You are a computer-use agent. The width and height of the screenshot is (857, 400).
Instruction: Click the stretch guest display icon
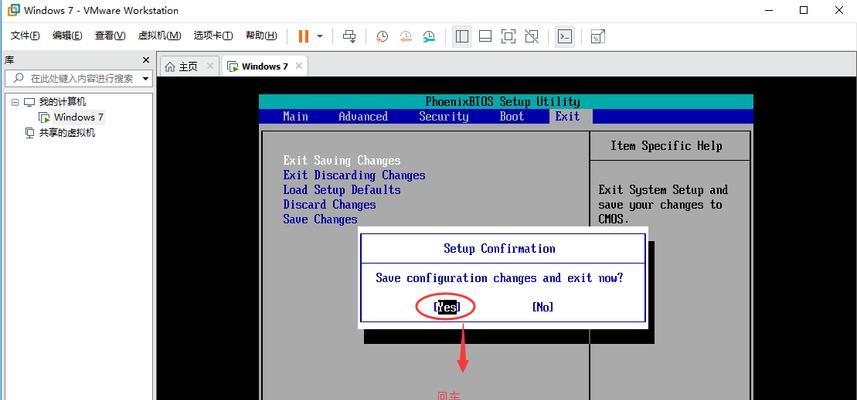(x=598, y=36)
